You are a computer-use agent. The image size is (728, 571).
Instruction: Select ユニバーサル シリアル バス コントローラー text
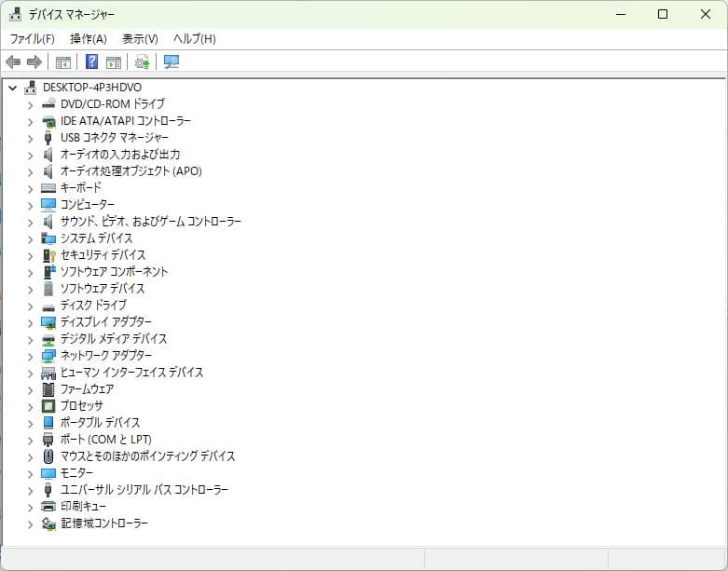tap(144, 489)
